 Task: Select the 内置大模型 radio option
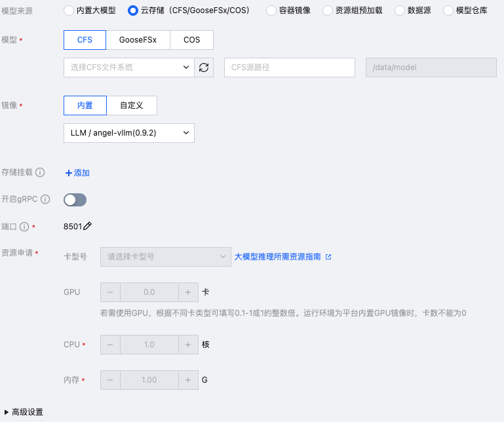coord(69,10)
